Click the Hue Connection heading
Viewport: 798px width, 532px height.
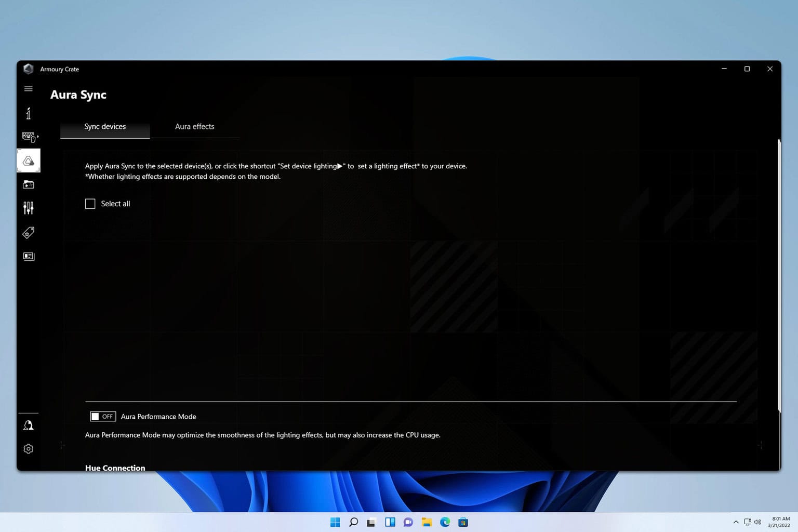coord(115,468)
